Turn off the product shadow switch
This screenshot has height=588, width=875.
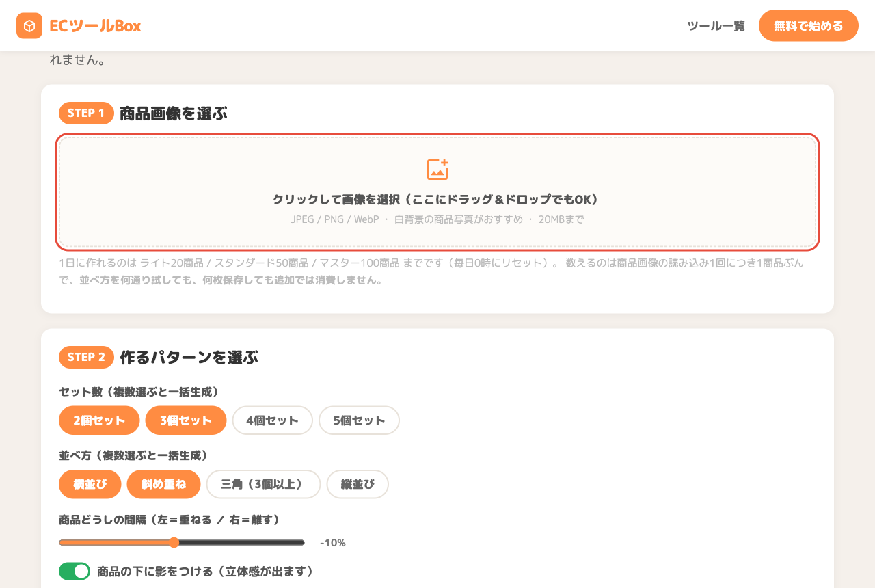[x=75, y=571]
